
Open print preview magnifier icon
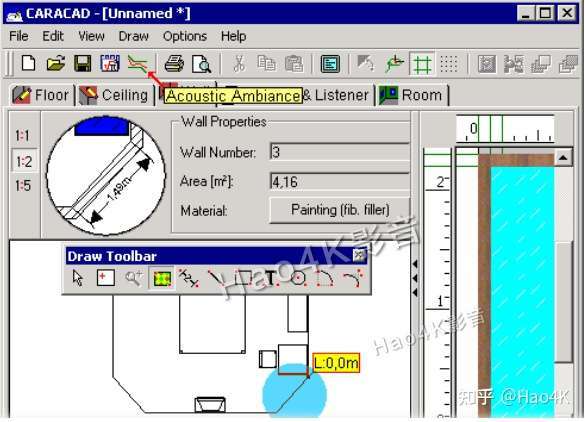coord(201,63)
